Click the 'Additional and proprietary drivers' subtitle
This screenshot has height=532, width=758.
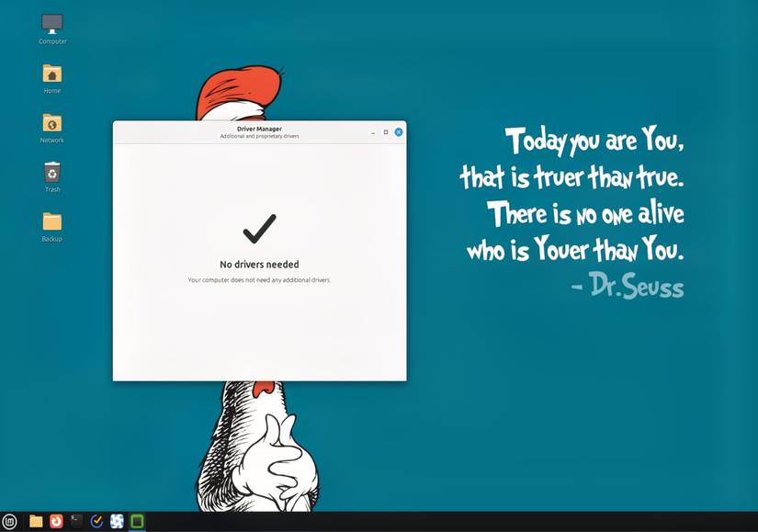click(x=260, y=137)
